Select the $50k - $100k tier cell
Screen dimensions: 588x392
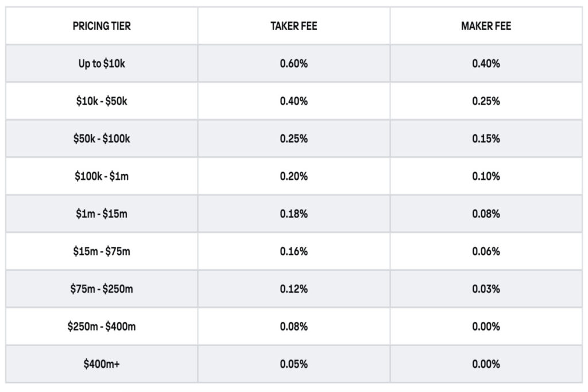102,139
